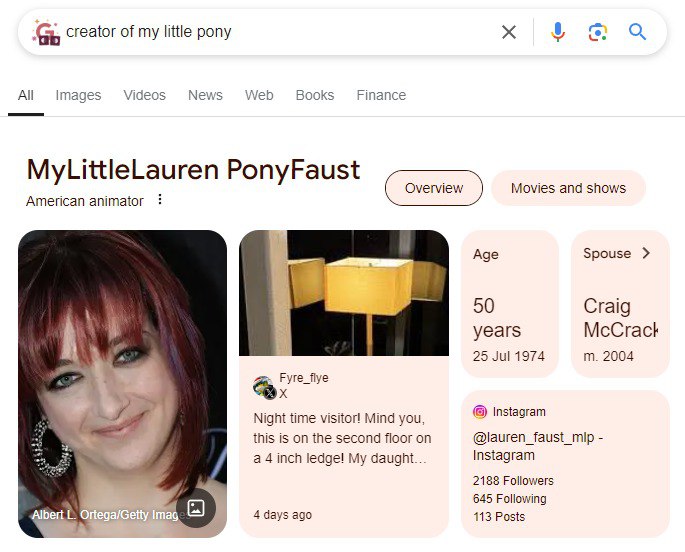Switch to the Videos tab

click(x=145, y=95)
